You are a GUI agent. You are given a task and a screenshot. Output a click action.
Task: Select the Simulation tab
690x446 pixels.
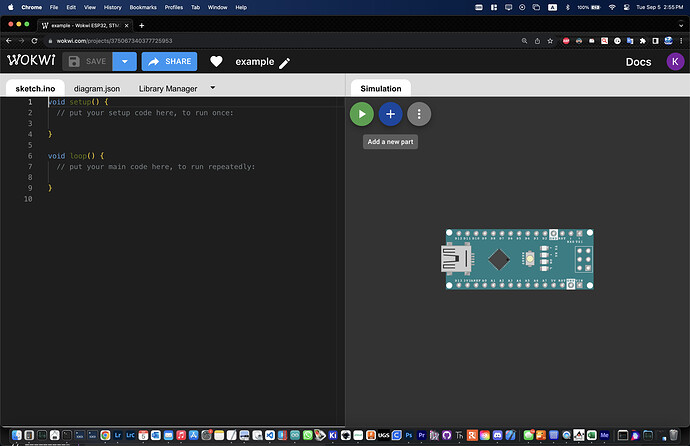point(380,88)
